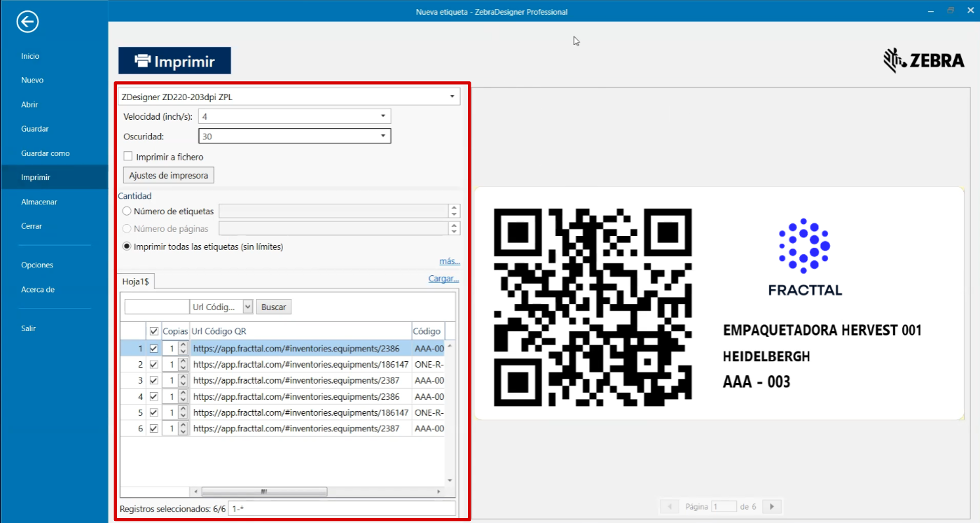Click the Ajustes de impresora button
The image size is (980, 523).
click(168, 175)
